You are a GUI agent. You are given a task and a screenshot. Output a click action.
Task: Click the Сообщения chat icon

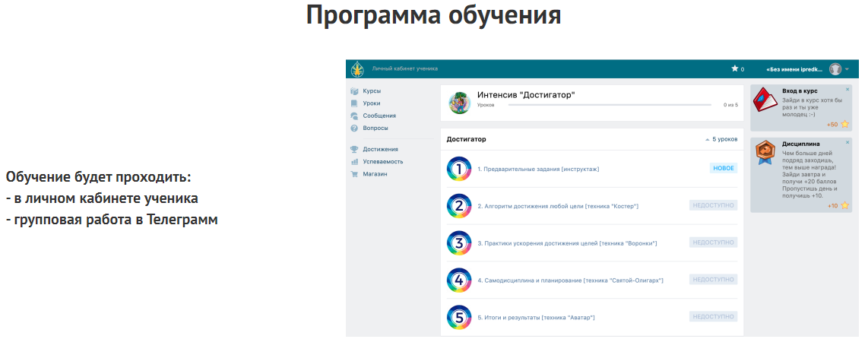tap(354, 116)
